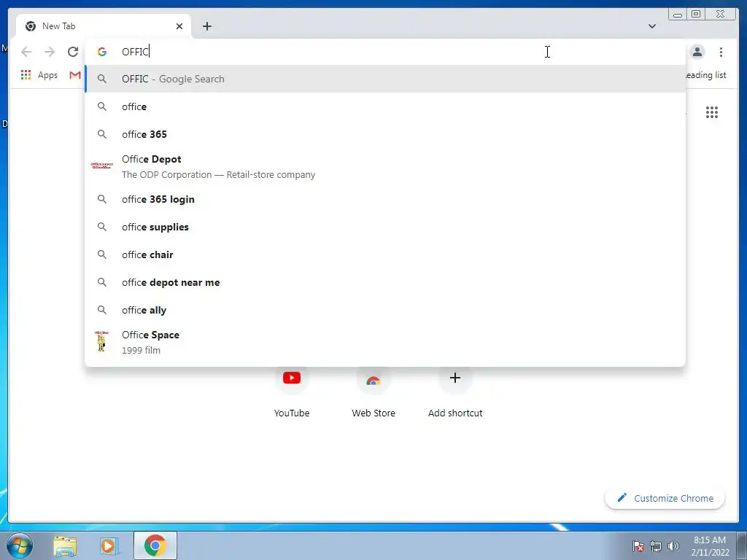Open Windows Media Player from the taskbar
The image size is (747, 560).
(x=109, y=545)
